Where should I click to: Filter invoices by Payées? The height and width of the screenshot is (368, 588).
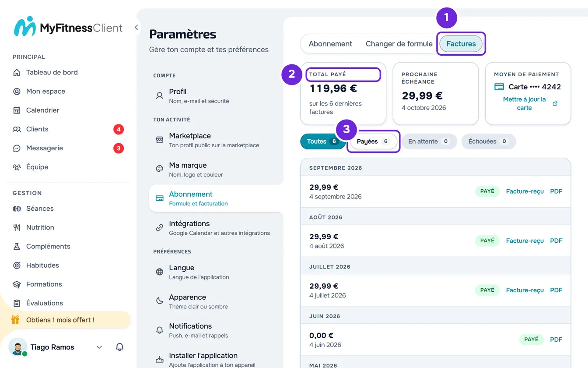(x=373, y=142)
